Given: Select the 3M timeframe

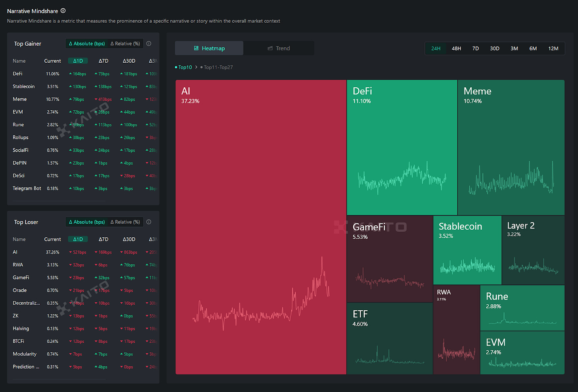Looking at the screenshot, I should (514, 48).
